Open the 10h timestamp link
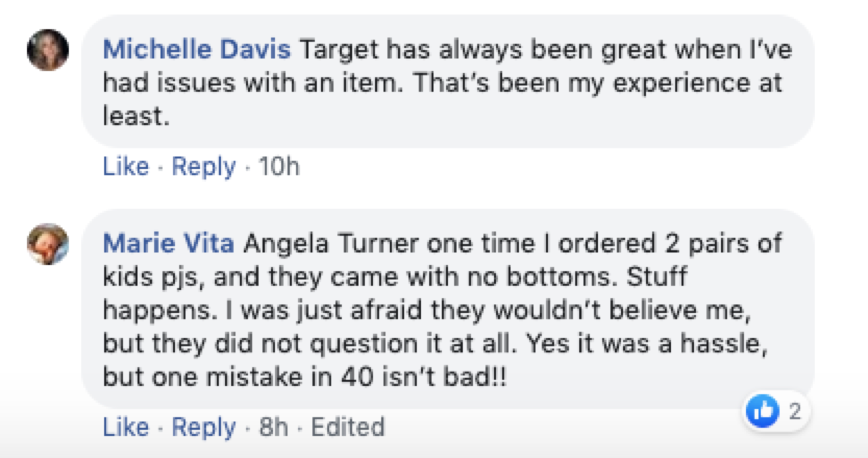The image size is (868, 458). pos(279,167)
